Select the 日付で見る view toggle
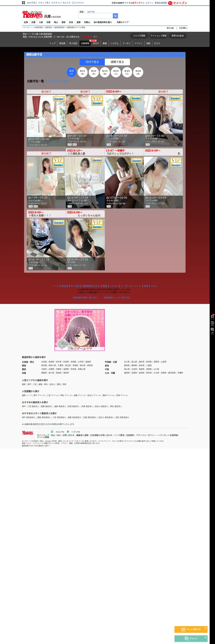The height and width of the screenshot is (644, 215). click(92, 62)
